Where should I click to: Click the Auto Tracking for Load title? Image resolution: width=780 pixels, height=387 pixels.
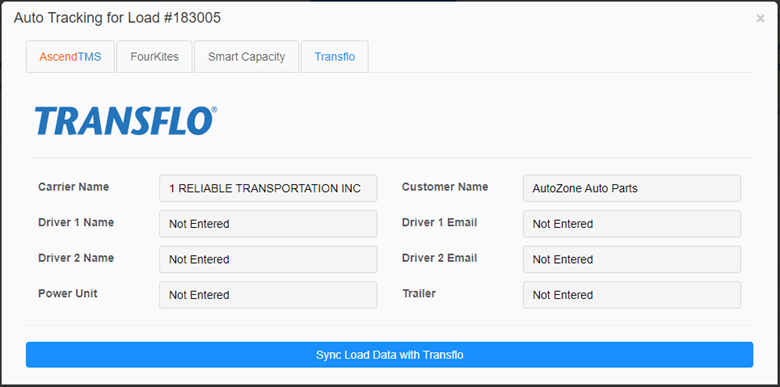click(x=117, y=18)
